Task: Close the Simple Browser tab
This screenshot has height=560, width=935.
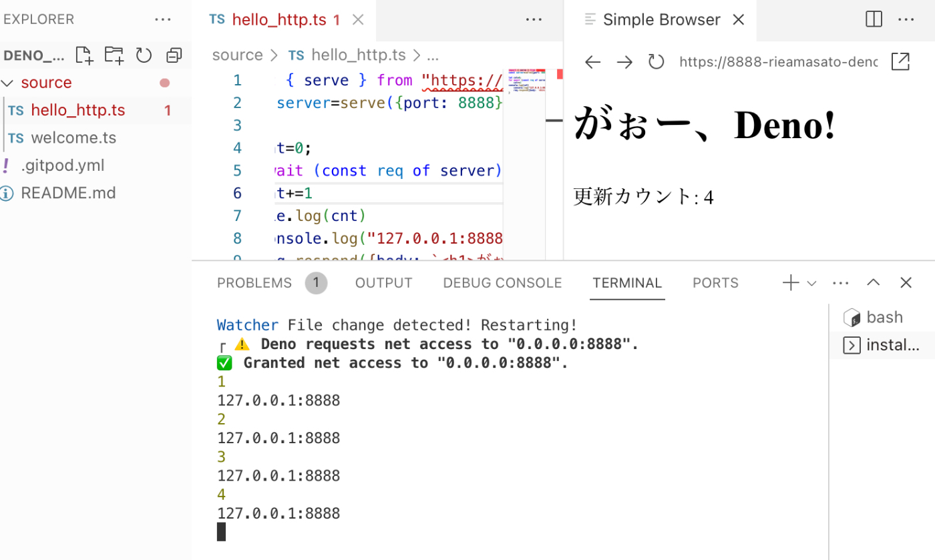Action: click(738, 20)
